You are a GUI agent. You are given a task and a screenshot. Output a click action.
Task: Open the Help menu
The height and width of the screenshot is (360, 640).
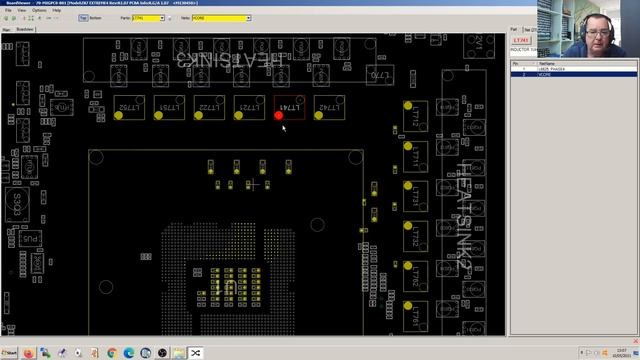pyautogui.click(x=57, y=10)
